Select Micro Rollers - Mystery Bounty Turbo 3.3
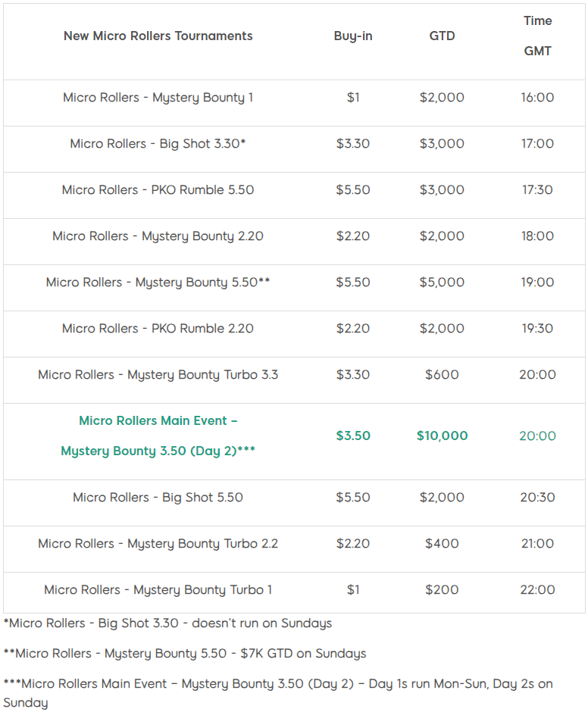The height and width of the screenshot is (712, 588). coord(158,375)
